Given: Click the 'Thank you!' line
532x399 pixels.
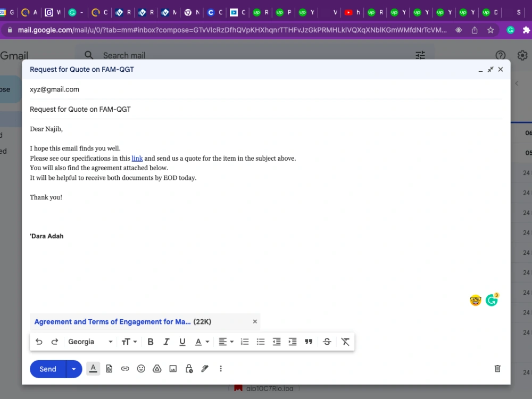Looking at the screenshot, I should click(x=46, y=197).
